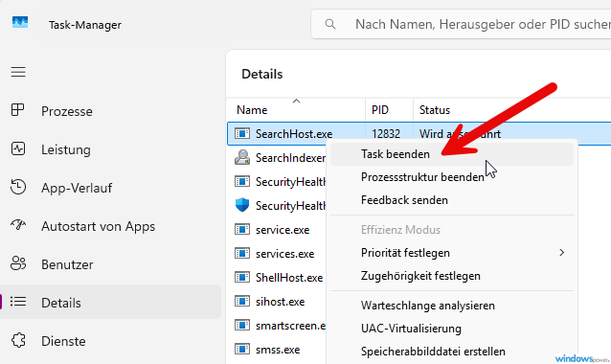Image resolution: width=611 pixels, height=364 pixels.
Task: Click the Task-Manager app icon
Action: pyautogui.click(x=20, y=22)
